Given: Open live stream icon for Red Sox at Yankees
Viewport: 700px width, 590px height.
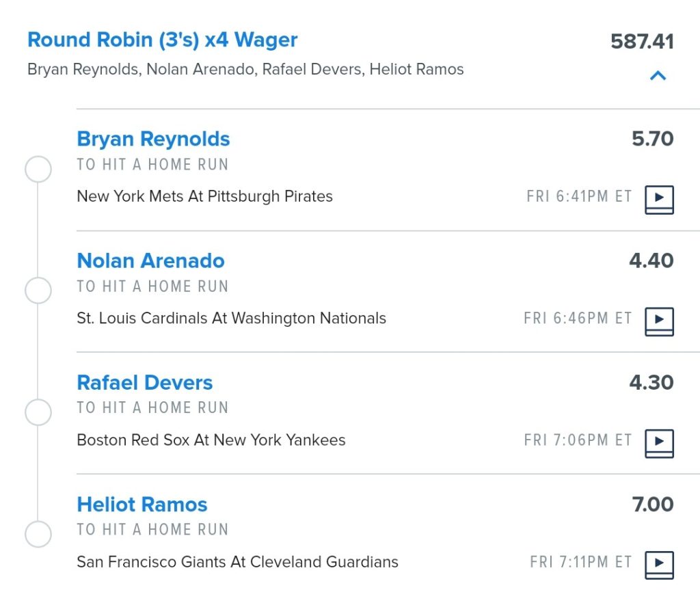Looking at the screenshot, I should point(659,444).
